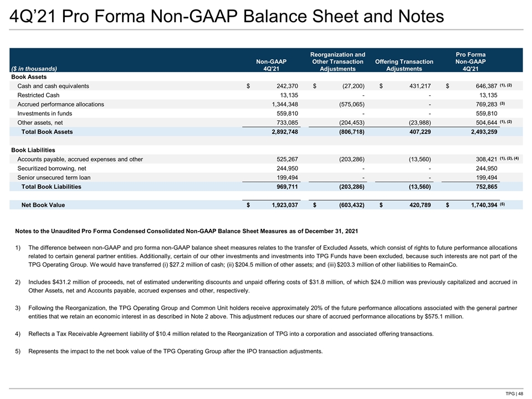Viewport: 532px width, 399px height.
Task: Click pro forma value 504,644
Action: pos(487,123)
